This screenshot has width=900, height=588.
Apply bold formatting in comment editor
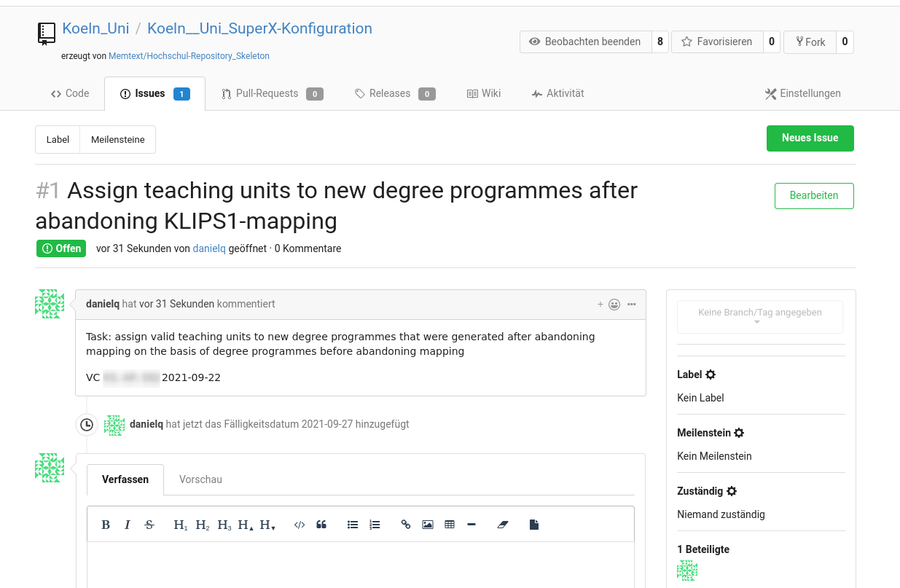(x=106, y=525)
